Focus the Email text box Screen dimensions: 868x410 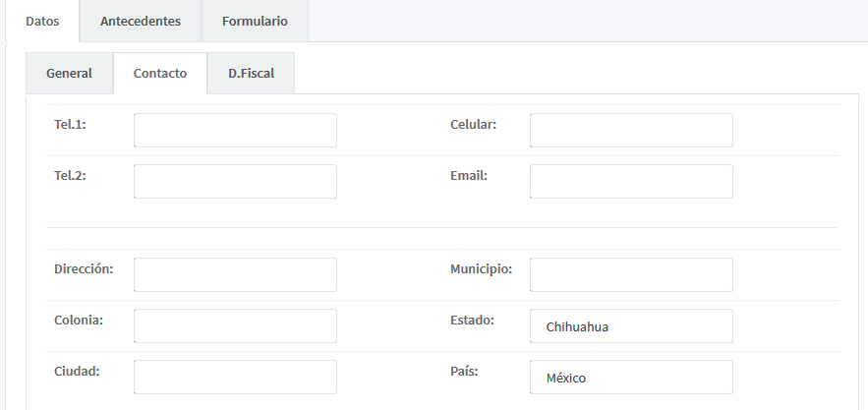click(631, 181)
